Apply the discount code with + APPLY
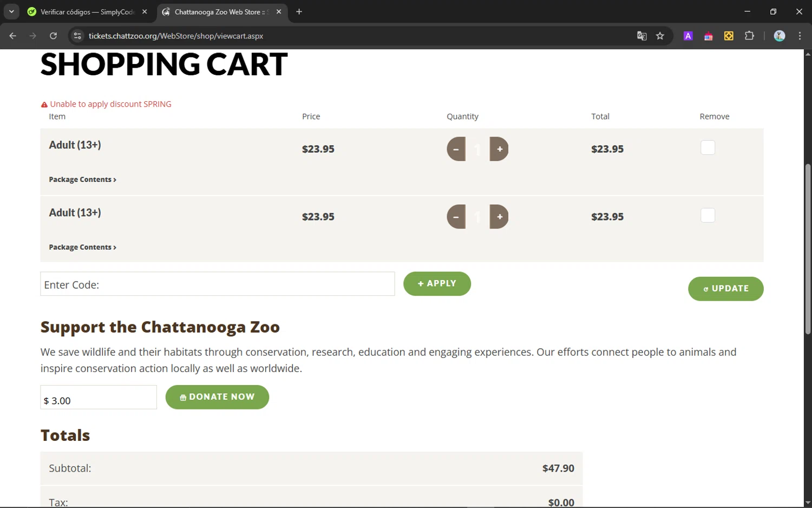Viewport: 812px width, 508px height. (437, 284)
